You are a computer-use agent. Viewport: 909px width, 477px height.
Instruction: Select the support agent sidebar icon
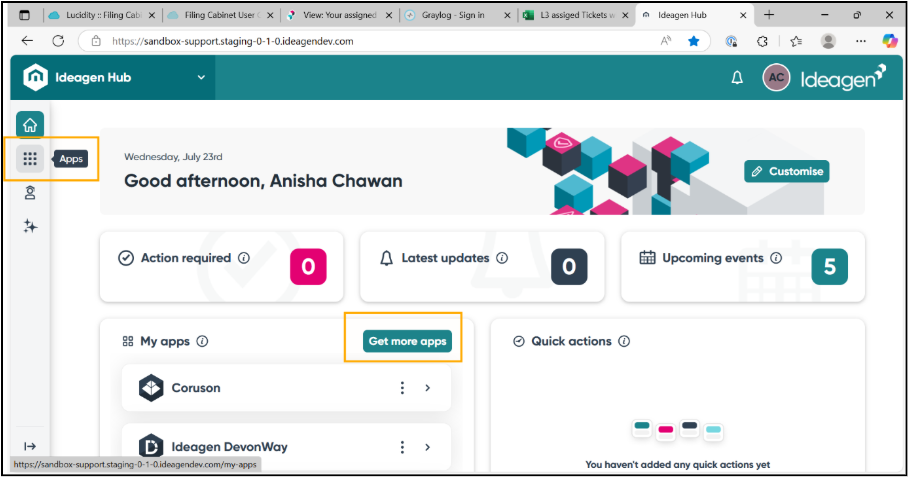[x=30, y=193]
